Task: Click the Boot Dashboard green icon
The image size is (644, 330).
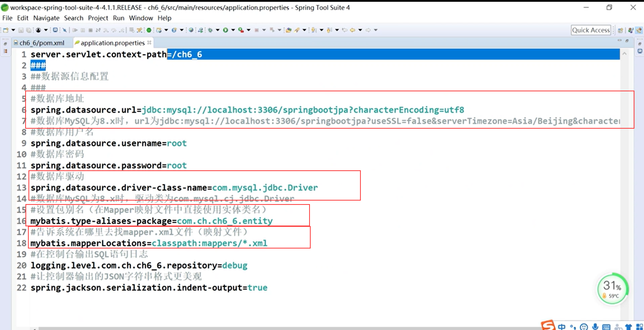Action: [149, 30]
